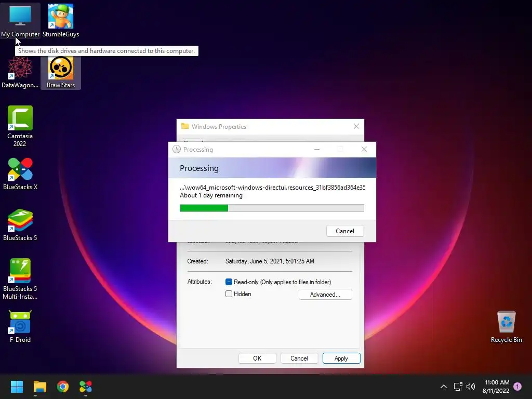This screenshot has width=532, height=399.
Task: Select the BrawlStars desktop shortcut
Action: [61, 72]
